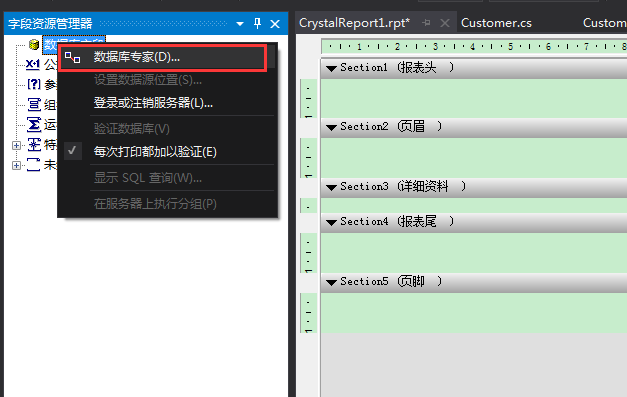
Task: Expand the unbound fields tree node
Action: pos(16,165)
